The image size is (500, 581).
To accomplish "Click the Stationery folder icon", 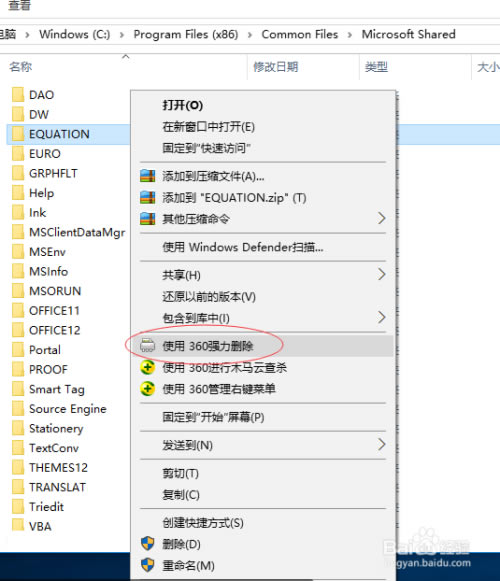I will coord(18,429).
